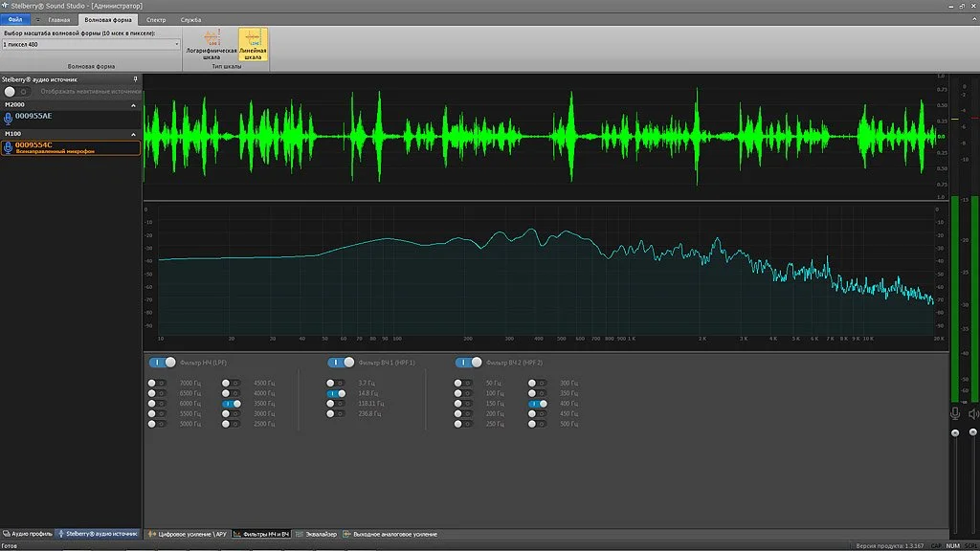Collapse the M2000 device group
The height and width of the screenshot is (551, 980).
point(133,105)
